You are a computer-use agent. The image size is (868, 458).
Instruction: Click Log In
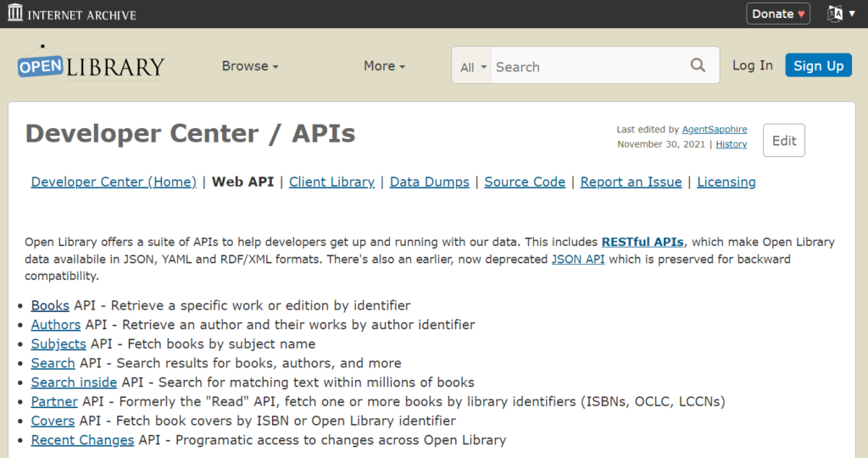pos(753,65)
